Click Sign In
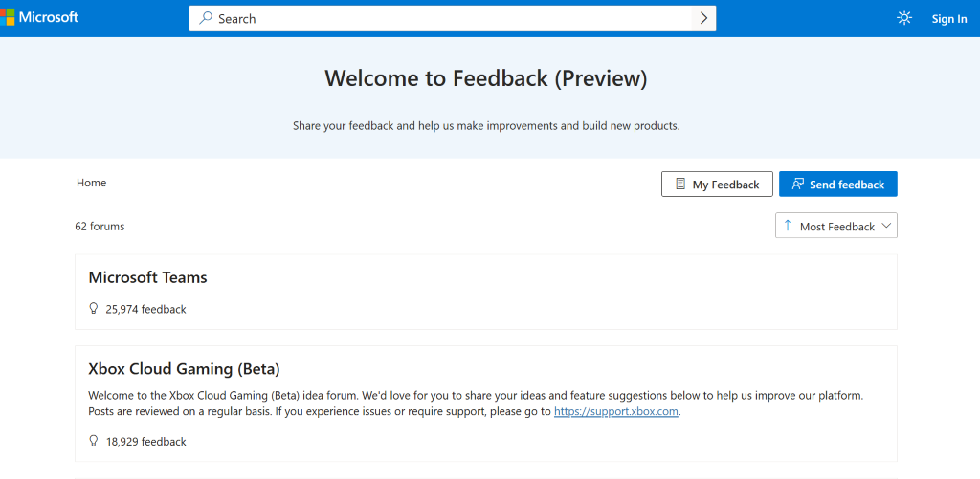980x479 pixels. click(948, 19)
